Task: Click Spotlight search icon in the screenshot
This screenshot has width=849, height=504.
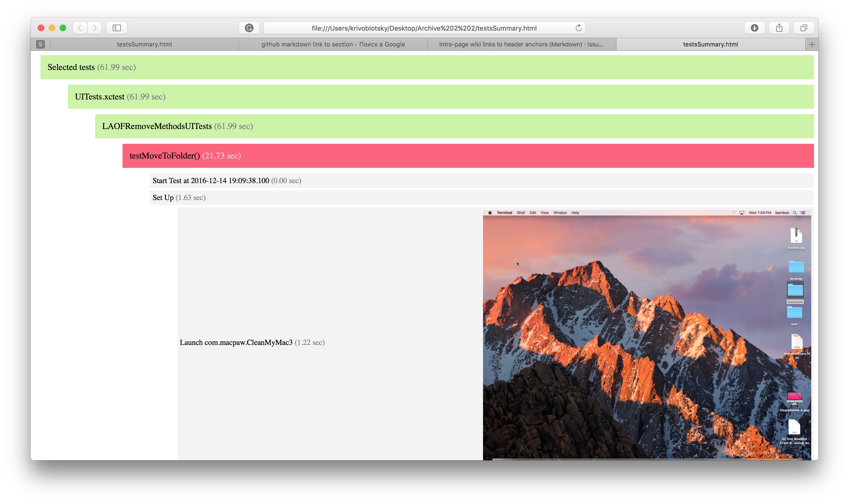Action: (795, 213)
